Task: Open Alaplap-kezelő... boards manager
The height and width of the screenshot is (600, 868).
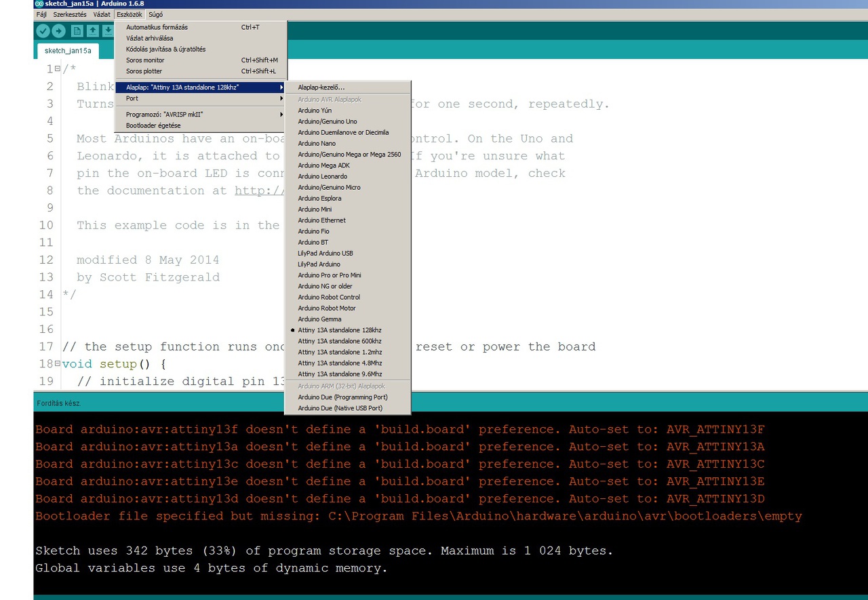Action: [x=348, y=87]
